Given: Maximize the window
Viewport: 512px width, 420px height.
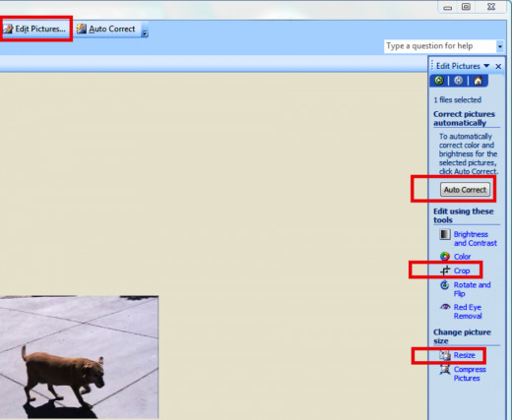Looking at the screenshot, I should point(466,7).
